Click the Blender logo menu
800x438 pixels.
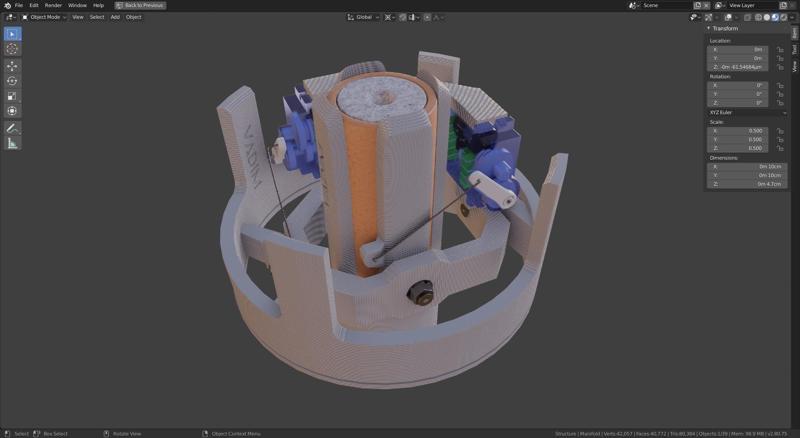click(7, 5)
